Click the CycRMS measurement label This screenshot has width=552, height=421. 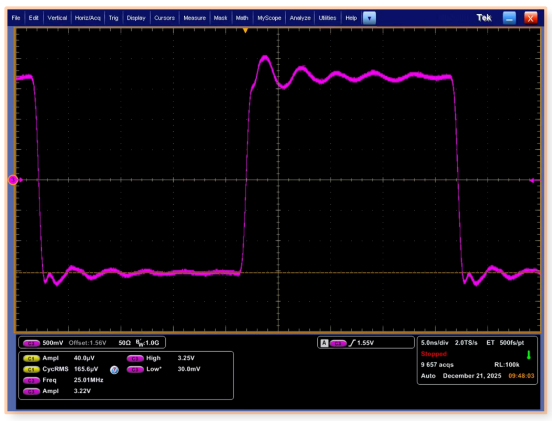(x=55, y=369)
